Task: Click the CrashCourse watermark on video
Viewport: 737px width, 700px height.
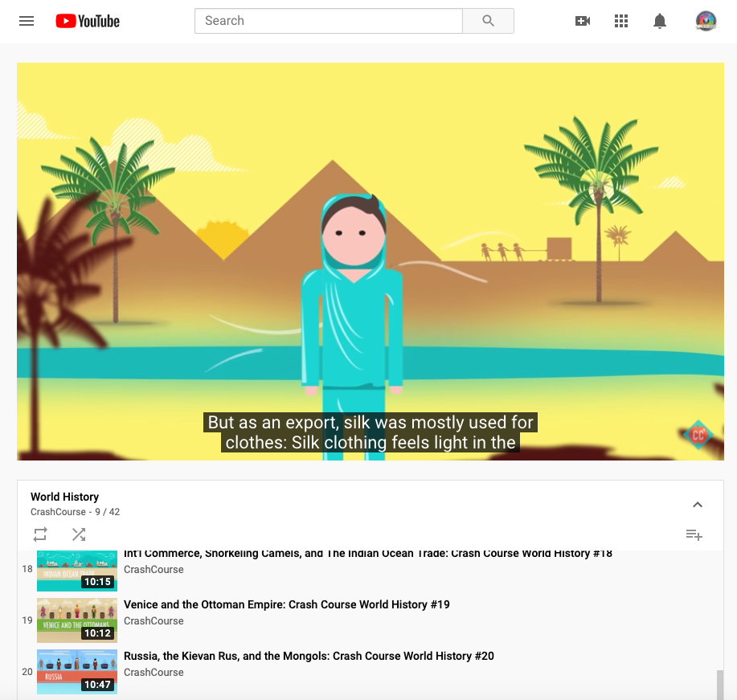Action: [697, 435]
